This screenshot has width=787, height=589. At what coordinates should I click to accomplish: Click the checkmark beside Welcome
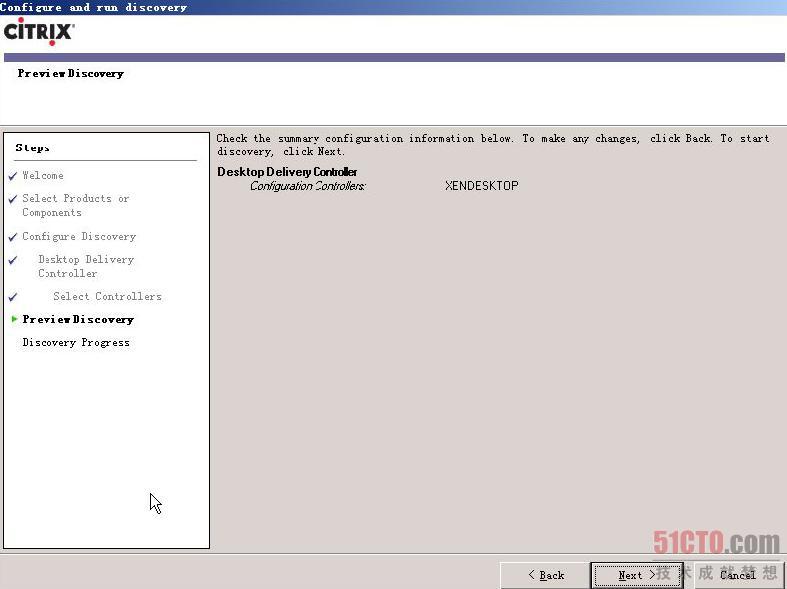13,176
